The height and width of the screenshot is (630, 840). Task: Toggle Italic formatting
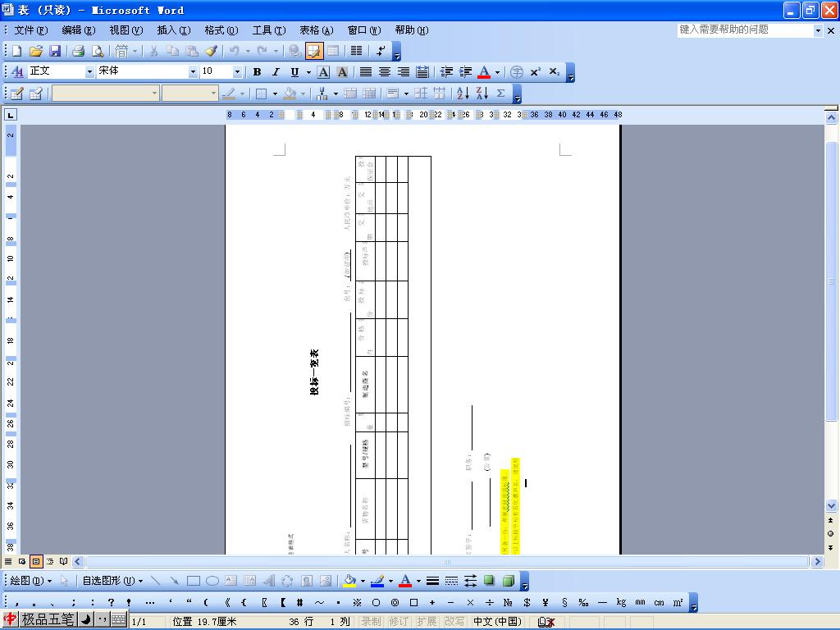[x=276, y=72]
